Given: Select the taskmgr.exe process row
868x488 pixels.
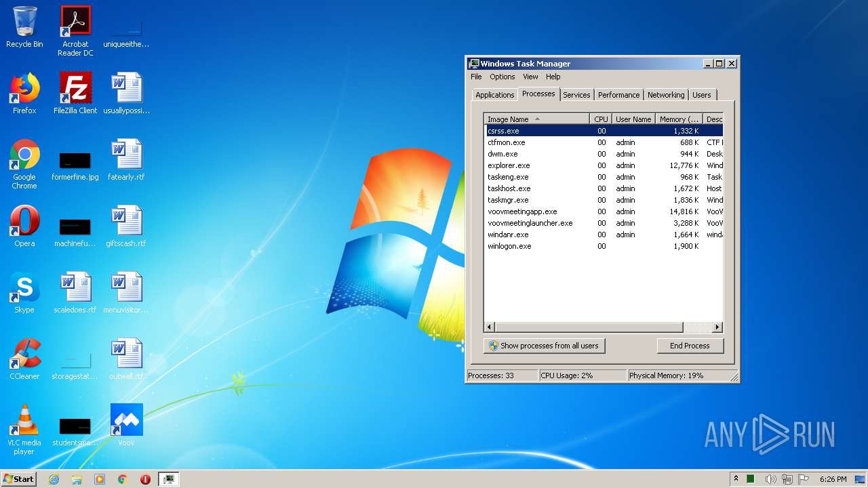Looking at the screenshot, I should pyautogui.click(x=604, y=200).
